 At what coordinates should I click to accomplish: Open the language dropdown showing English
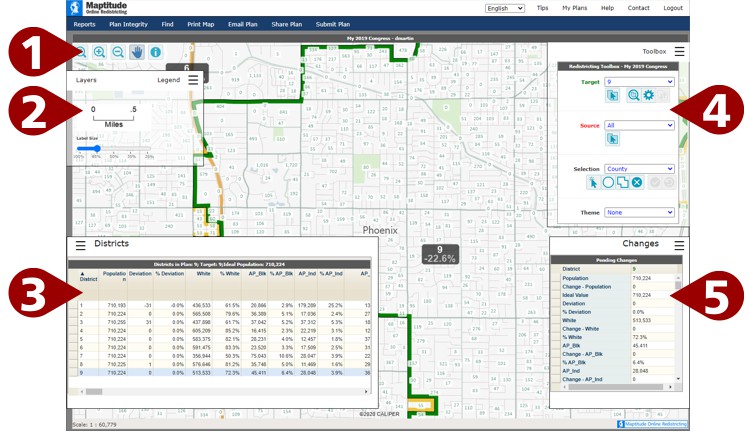tap(505, 8)
